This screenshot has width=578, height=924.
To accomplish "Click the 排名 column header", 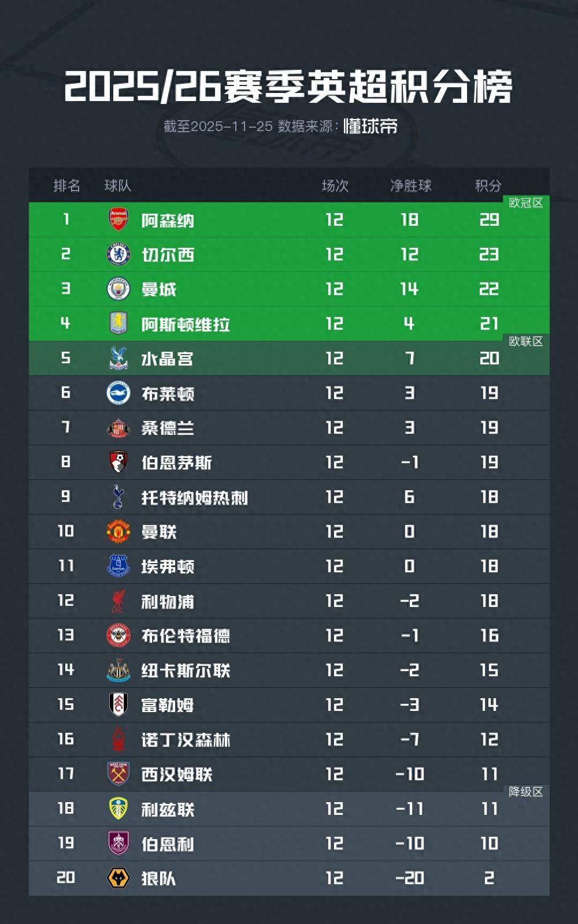I will click(x=66, y=185).
